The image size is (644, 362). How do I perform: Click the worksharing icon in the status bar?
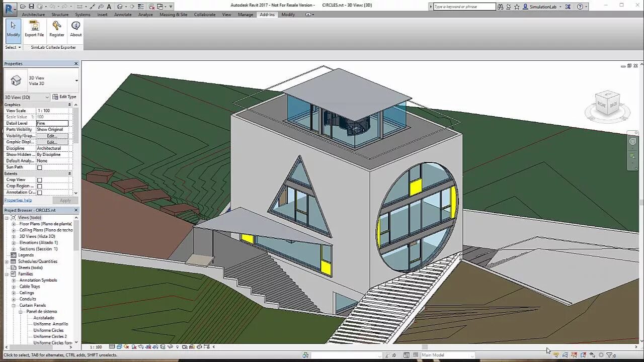tap(305, 355)
